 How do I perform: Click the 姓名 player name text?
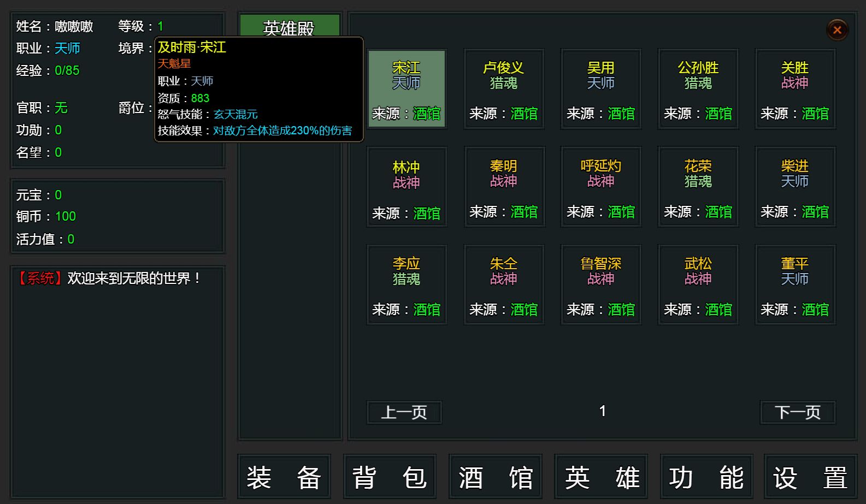tap(55, 26)
